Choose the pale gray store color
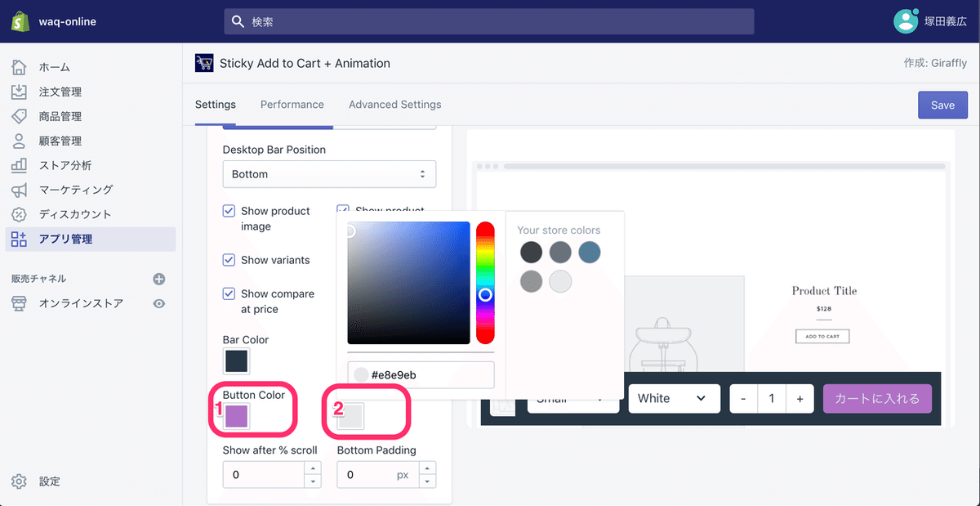This screenshot has width=980, height=506. coord(560,281)
